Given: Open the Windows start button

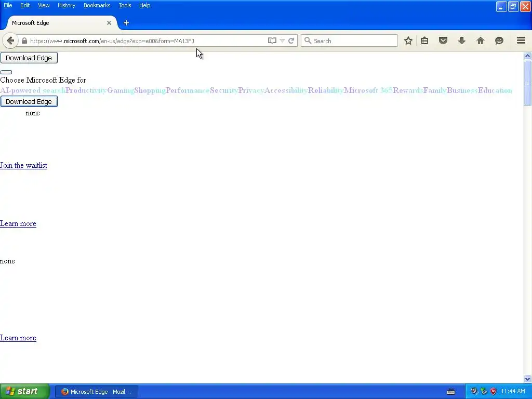Looking at the screenshot, I should click(x=25, y=392).
